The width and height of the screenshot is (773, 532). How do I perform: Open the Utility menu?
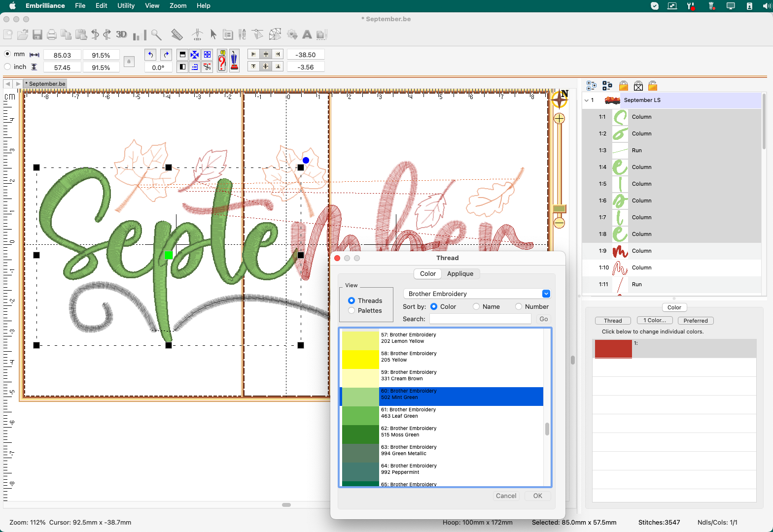[x=126, y=5]
